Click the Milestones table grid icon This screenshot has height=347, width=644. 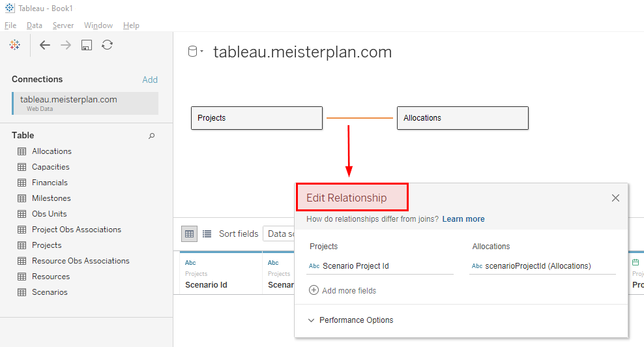tap(22, 198)
